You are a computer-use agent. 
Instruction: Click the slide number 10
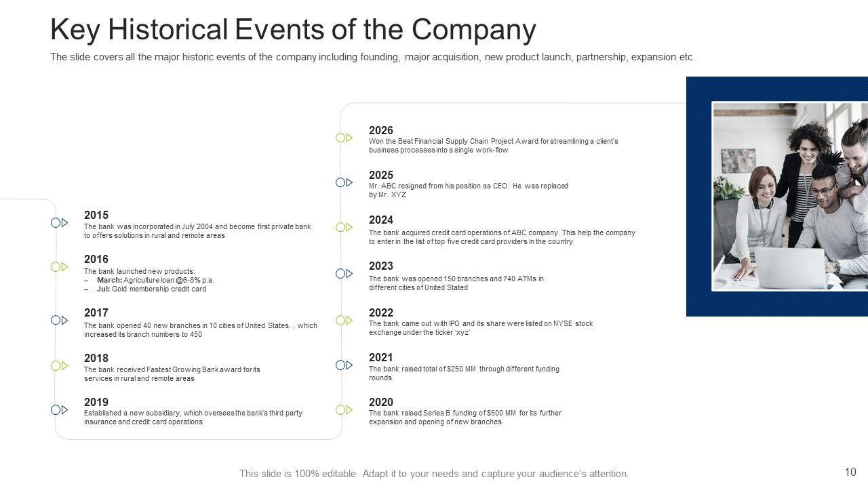pos(850,472)
